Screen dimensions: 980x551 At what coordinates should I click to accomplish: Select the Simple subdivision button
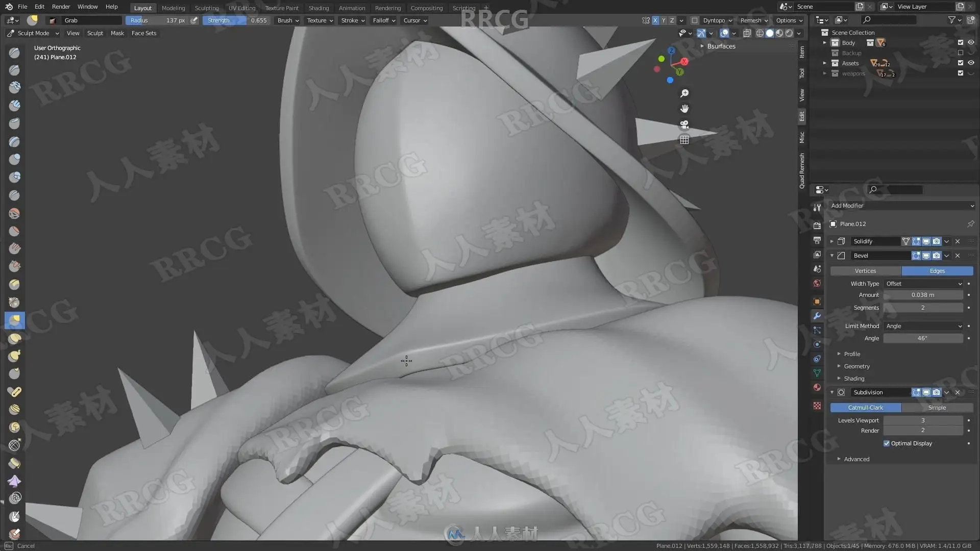pos(937,408)
